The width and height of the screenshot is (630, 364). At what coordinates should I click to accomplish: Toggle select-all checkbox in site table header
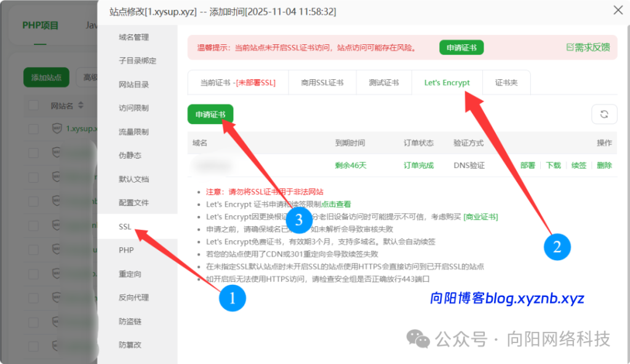33,106
